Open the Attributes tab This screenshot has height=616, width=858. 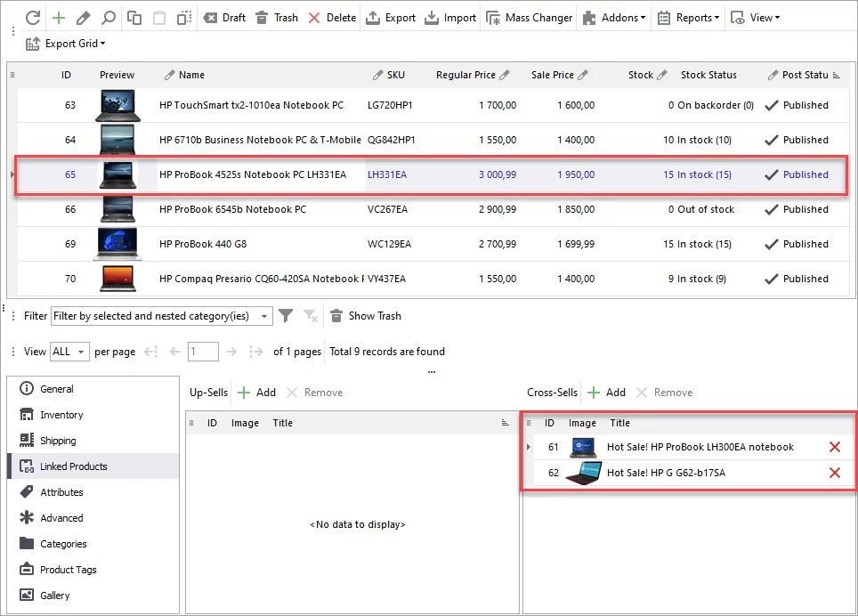(61, 492)
